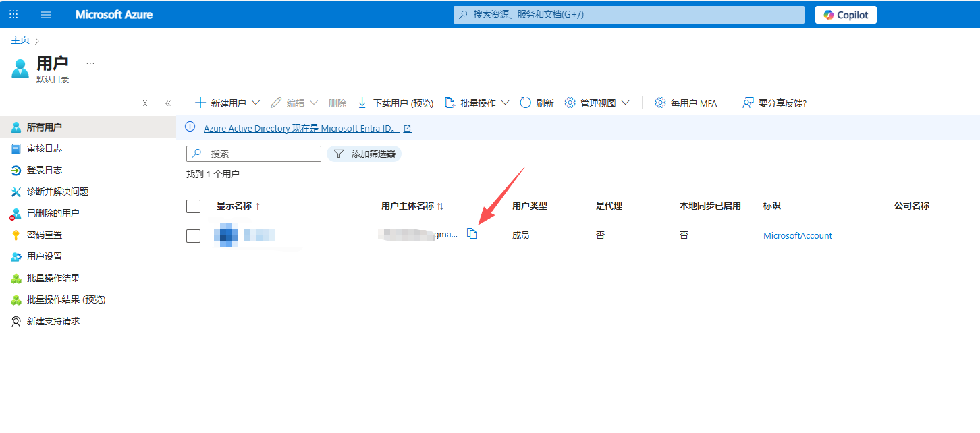Select the user row checkbox

click(194, 236)
